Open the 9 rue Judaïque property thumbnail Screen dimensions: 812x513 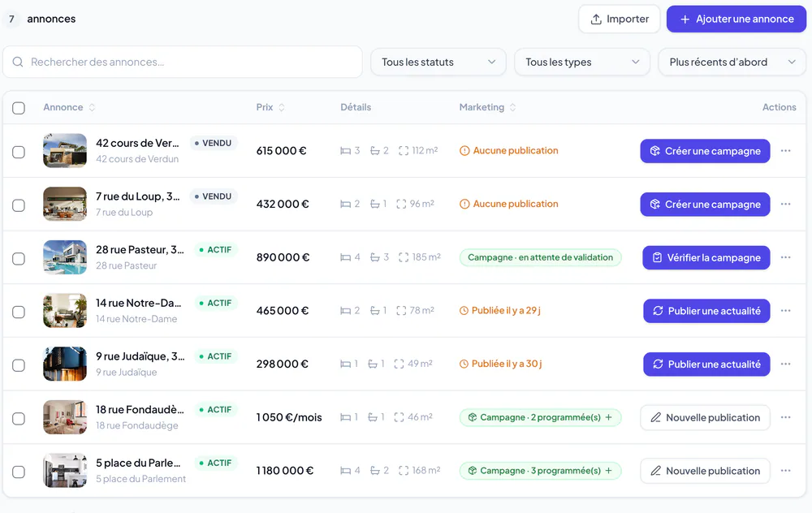click(x=65, y=364)
